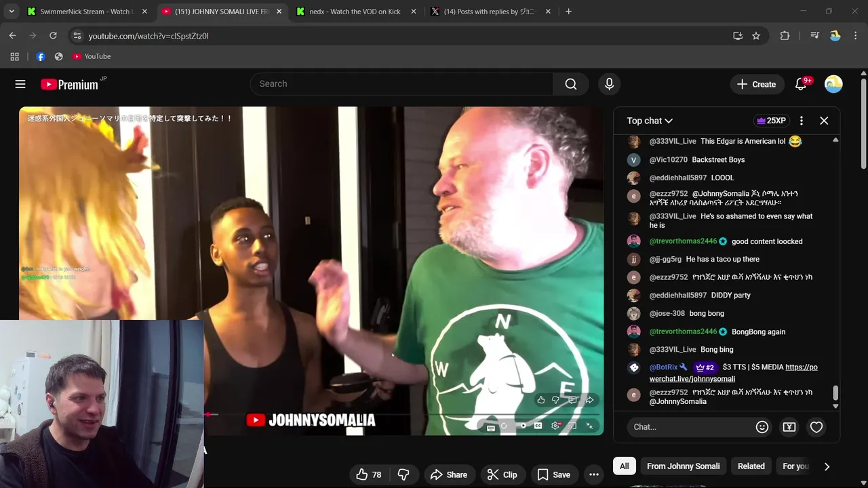Open the YouTube guide hamburger menu
Screen dimensions: 868x488
point(20,84)
